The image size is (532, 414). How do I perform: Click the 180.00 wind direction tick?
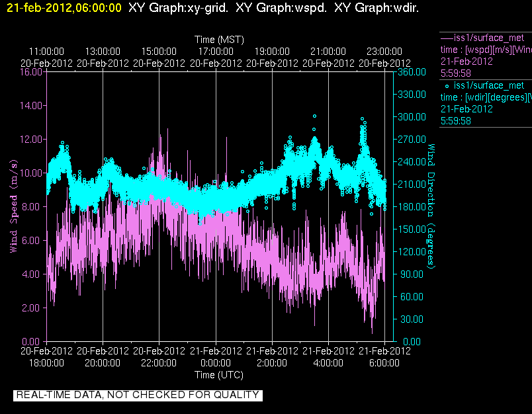[412, 206]
